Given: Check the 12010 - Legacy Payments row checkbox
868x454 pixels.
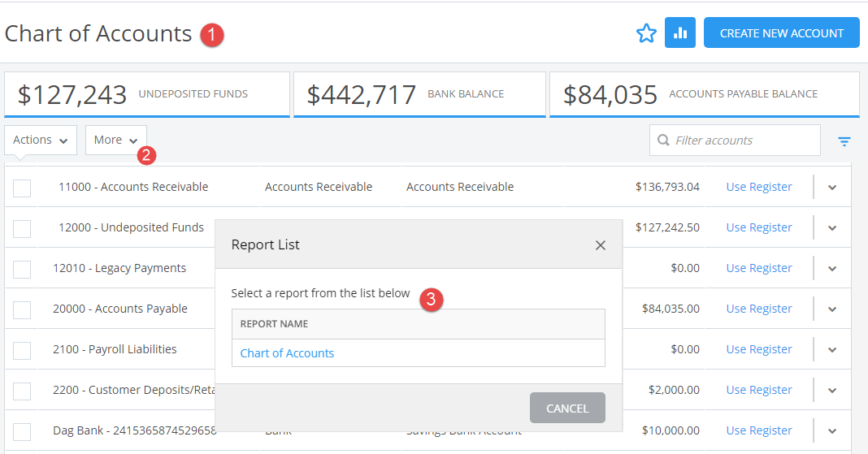Looking at the screenshot, I should (22, 270).
